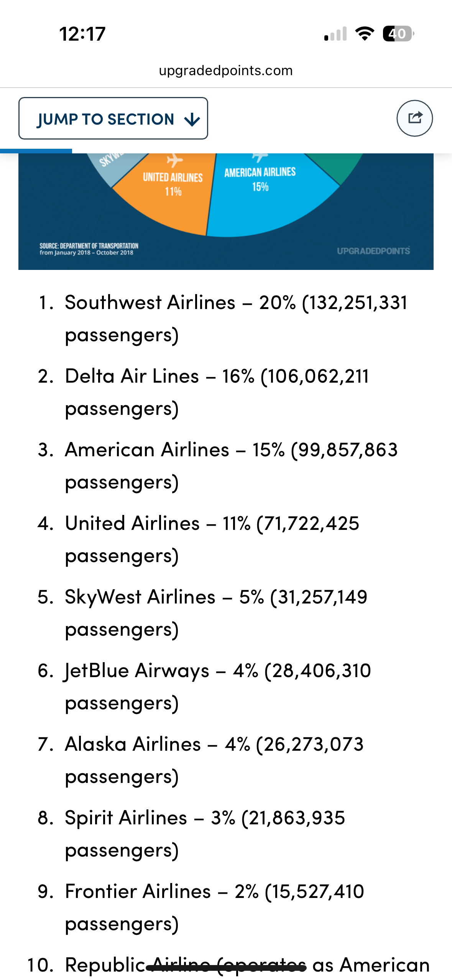Click the UpgradedPoints watermark logo
This screenshot has width=452, height=980.
coord(373,251)
